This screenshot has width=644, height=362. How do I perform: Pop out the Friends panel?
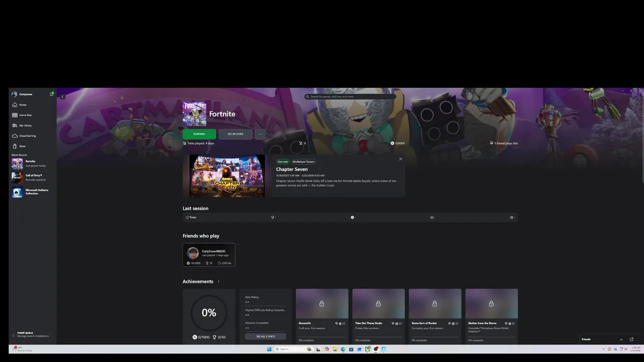pyautogui.click(x=631, y=339)
